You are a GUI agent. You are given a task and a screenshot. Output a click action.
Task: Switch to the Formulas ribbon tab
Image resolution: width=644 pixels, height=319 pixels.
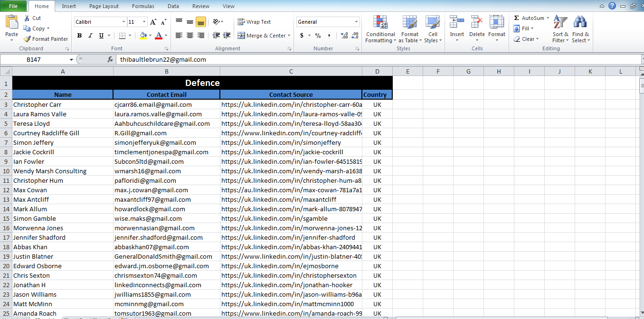coord(143,6)
